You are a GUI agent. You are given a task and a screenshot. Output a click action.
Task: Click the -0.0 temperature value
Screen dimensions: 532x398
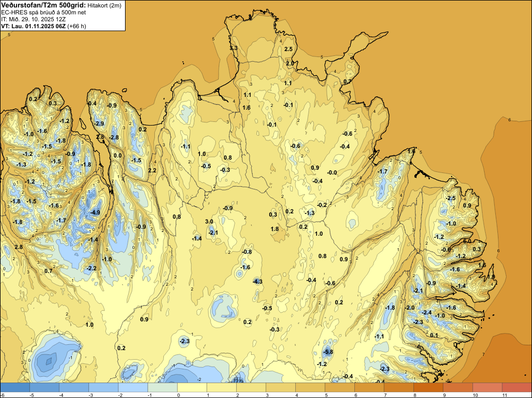[x=332, y=172]
